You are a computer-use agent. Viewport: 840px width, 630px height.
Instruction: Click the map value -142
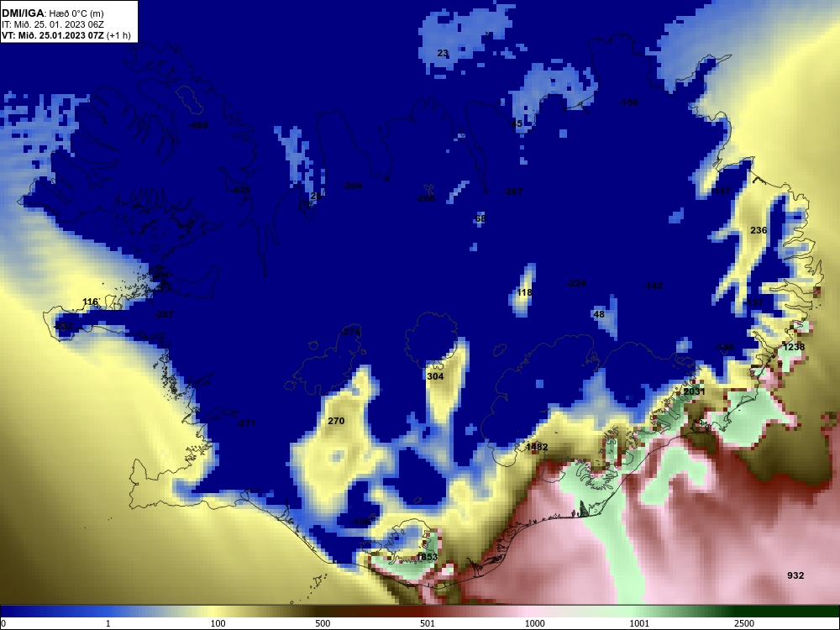(x=653, y=286)
